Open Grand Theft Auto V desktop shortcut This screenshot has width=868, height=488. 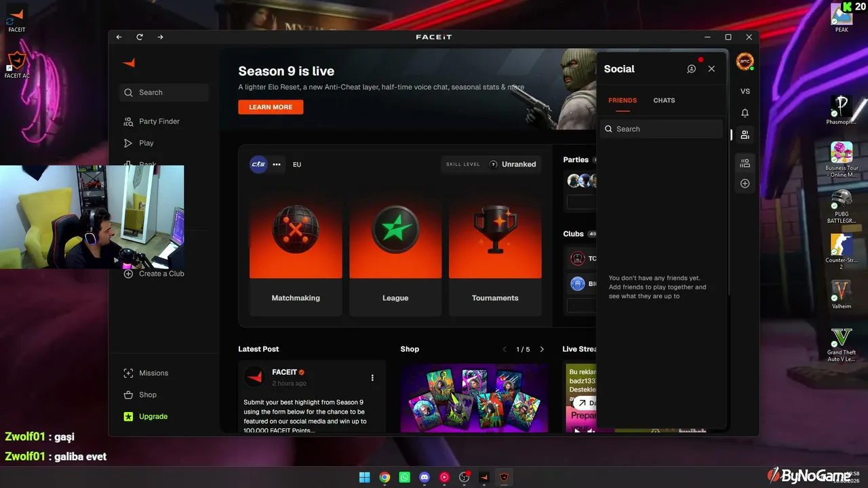pyautogui.click(x=842, y=345)
